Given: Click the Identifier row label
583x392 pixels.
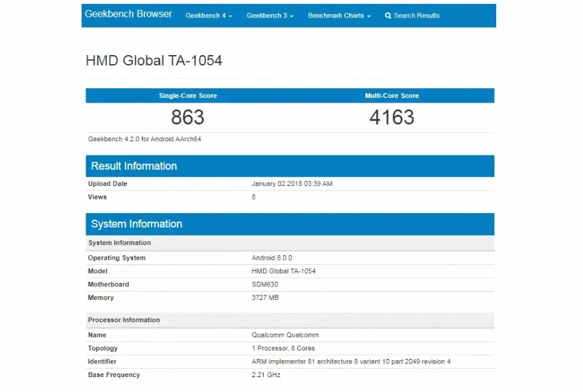Looking at the screenshot, I should point(102,362).
